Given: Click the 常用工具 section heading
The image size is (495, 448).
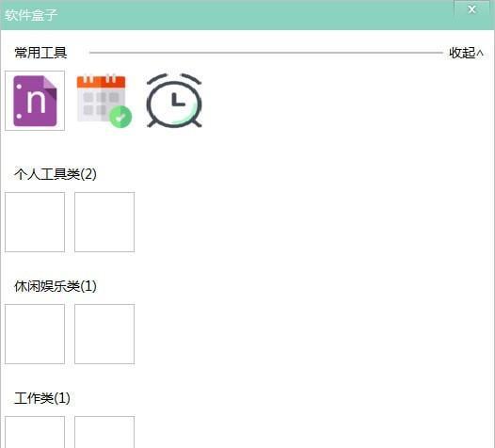Looking at the screenshot, I should [40, 53].
